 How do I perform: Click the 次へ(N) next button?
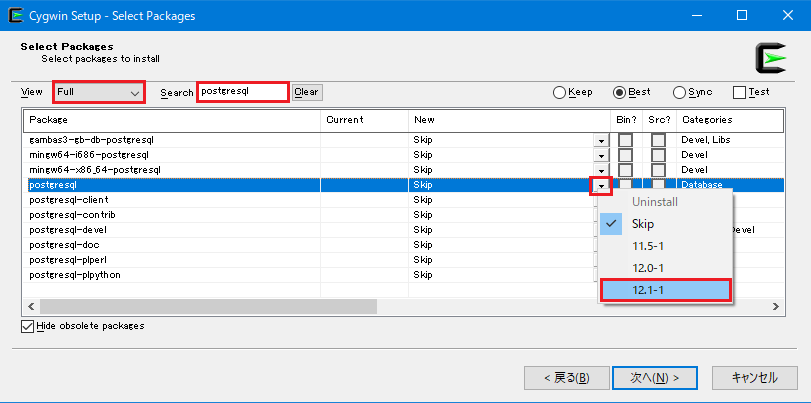point(655,378)
